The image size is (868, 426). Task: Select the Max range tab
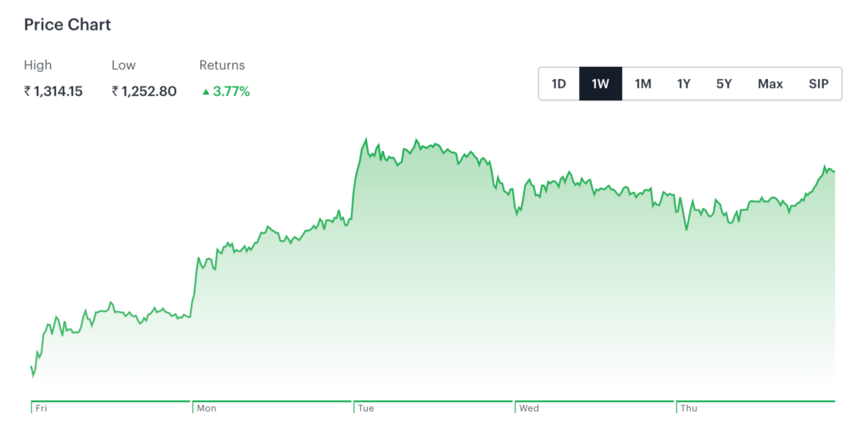point(770,84)
